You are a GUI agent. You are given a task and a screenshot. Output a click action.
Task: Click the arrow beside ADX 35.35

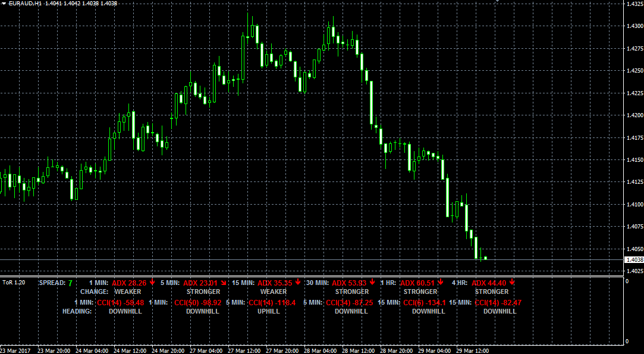tap(297, 282)
